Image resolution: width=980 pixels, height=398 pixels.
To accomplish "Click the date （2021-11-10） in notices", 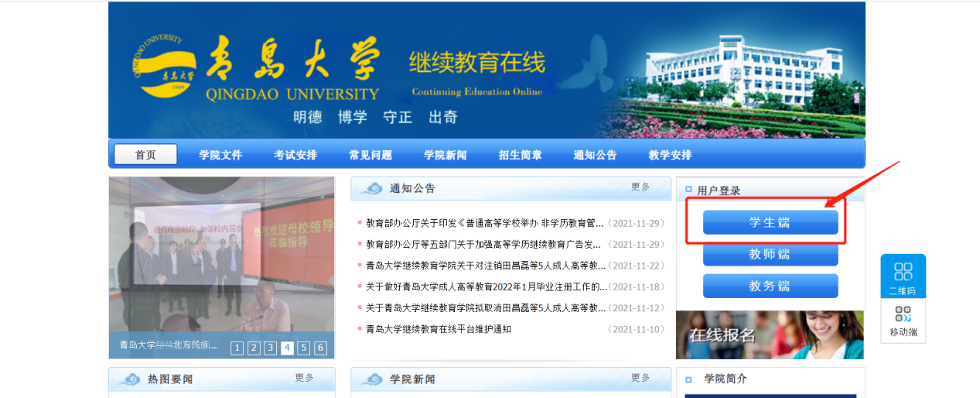I will point(636,329).
